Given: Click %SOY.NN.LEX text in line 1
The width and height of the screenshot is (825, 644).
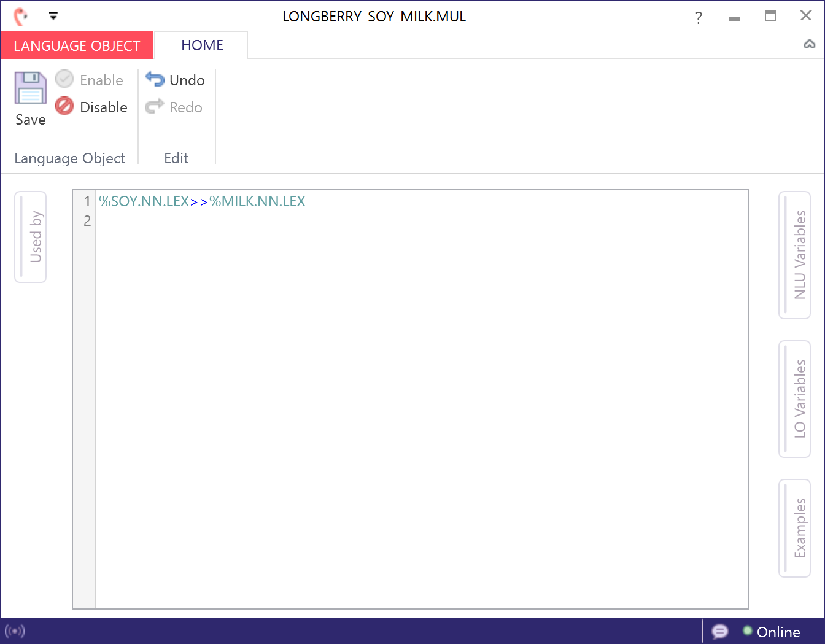Looking at the screenshot, I should 144,201.
